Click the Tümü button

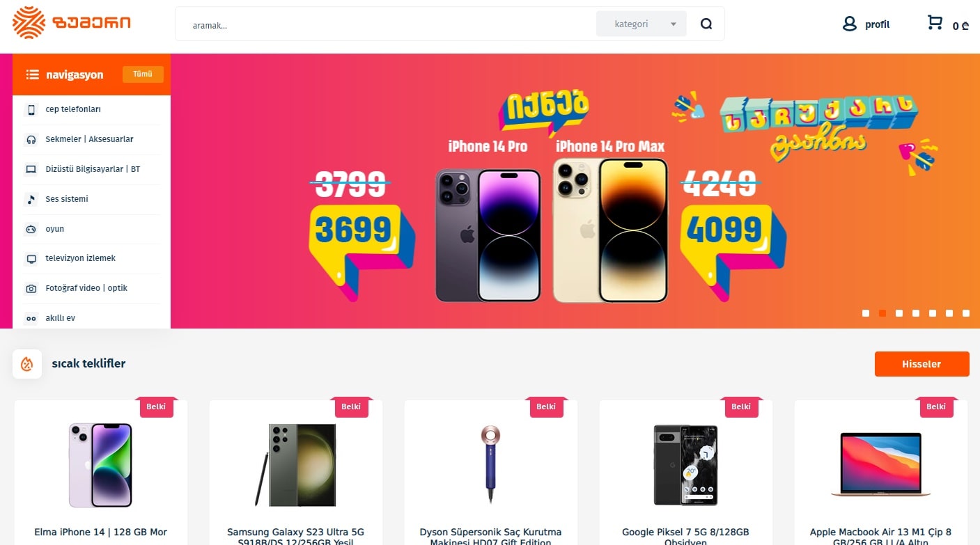(143, 74)
